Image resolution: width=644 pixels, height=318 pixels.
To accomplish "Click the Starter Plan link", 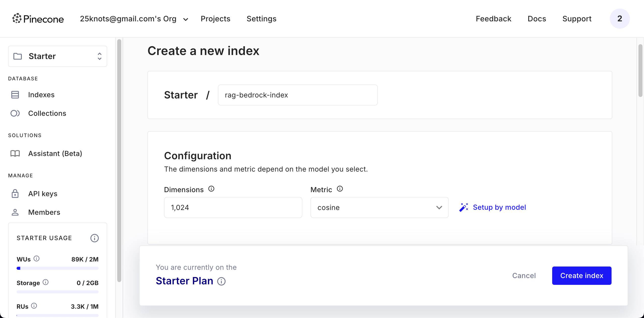I will click(x=184, y=281).
